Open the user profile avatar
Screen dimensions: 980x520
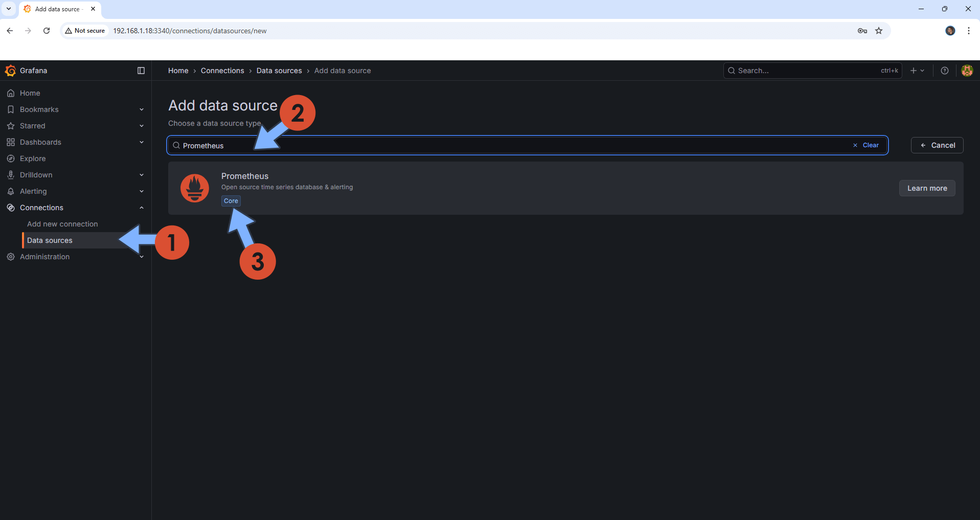[x=967, y=71]
